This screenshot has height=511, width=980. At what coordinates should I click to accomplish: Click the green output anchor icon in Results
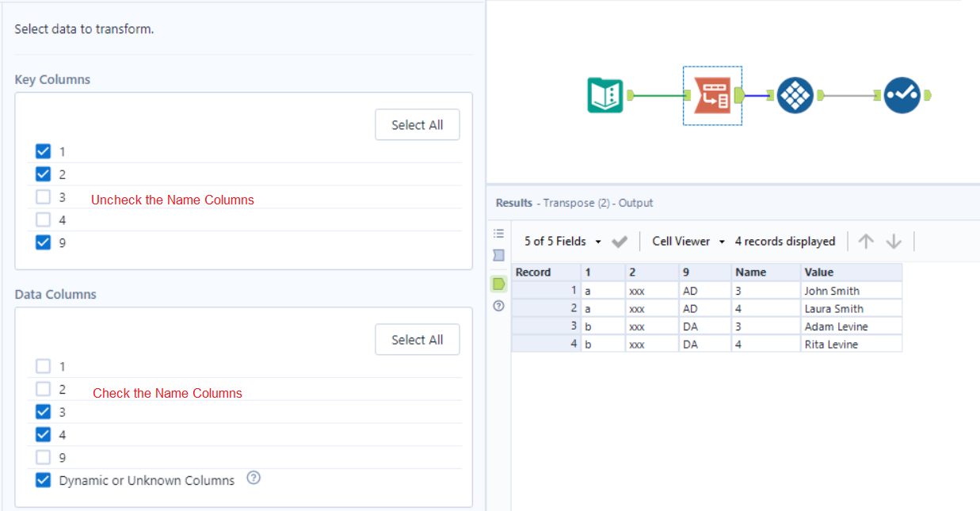(498, 283)
